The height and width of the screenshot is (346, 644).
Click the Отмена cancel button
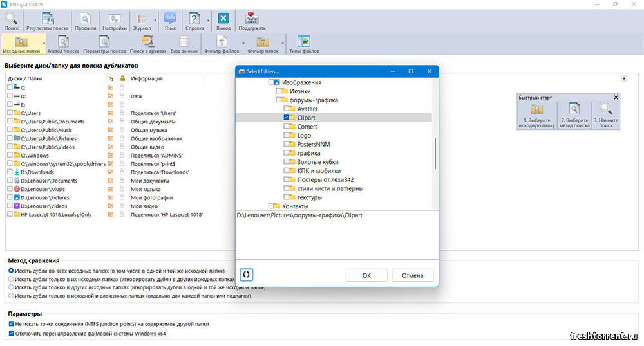pos(412,275)
